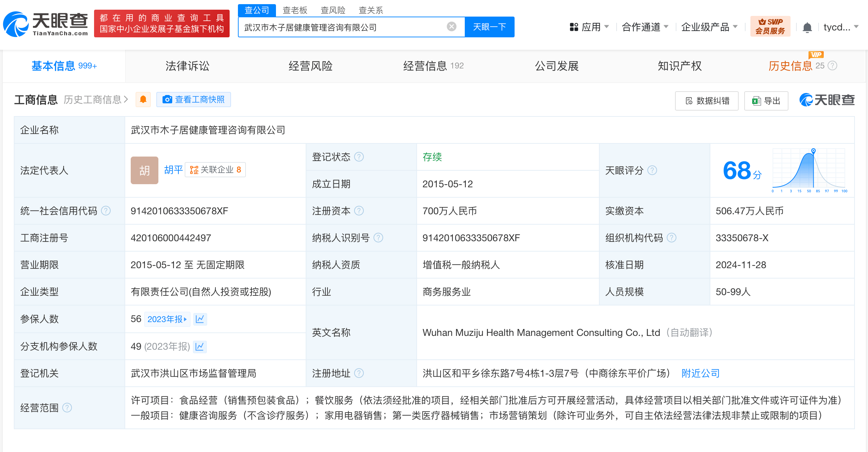
Task: Click the question mark beside 注册资本
Action: 360,211
